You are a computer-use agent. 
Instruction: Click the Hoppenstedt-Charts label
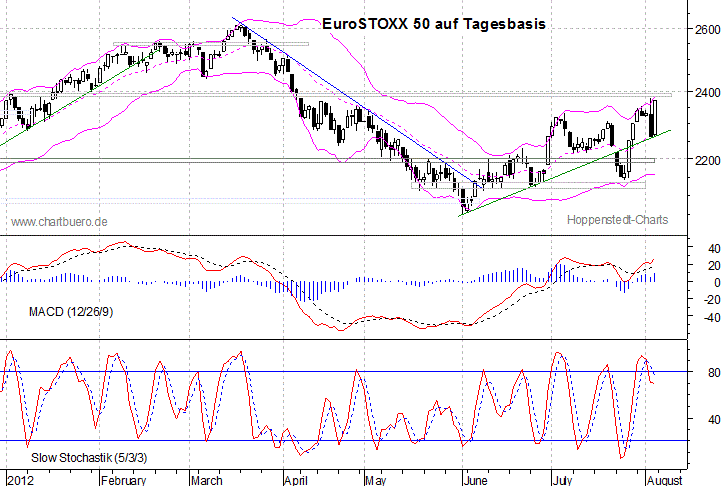click(x=617, y=220)
